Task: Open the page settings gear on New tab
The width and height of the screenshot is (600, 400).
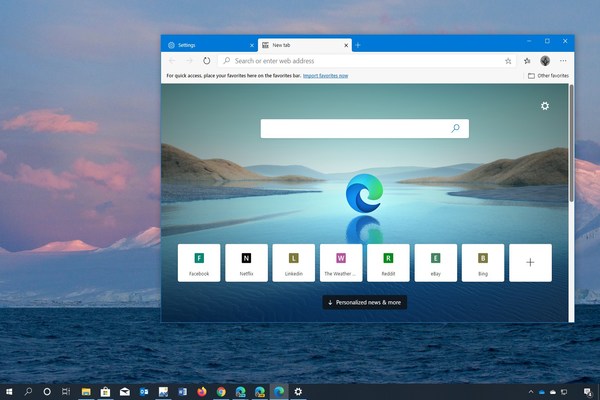Action: [x=545, y=106]
